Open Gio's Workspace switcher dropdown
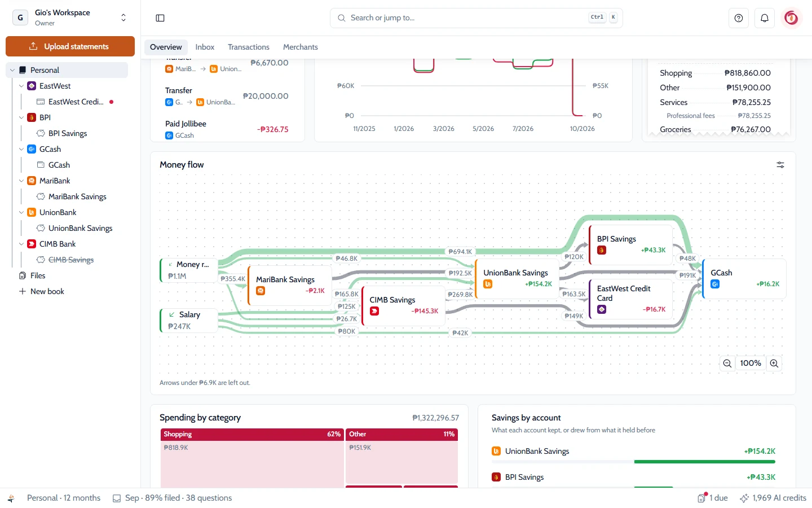Screen dimensions: 812x508 [x=70, y=17]
